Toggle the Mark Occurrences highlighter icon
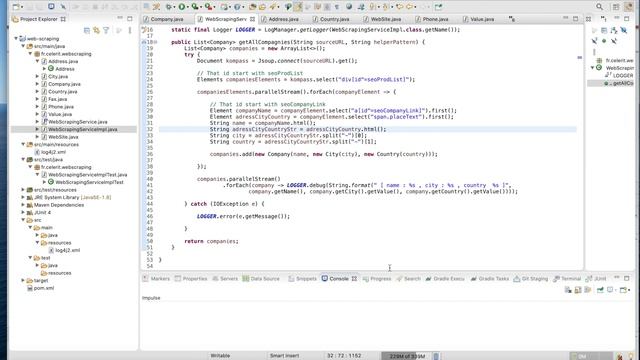The image size is (640, 360). [x=298, y=7]
